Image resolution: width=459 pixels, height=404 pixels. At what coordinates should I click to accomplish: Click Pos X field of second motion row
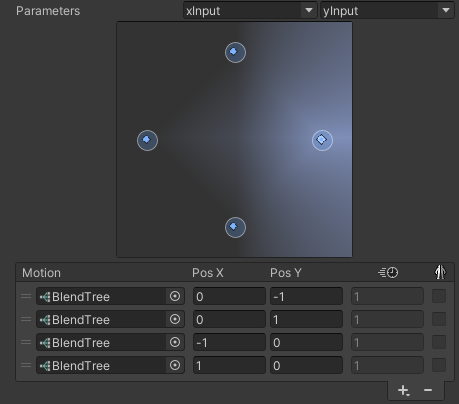coord(229,319)
